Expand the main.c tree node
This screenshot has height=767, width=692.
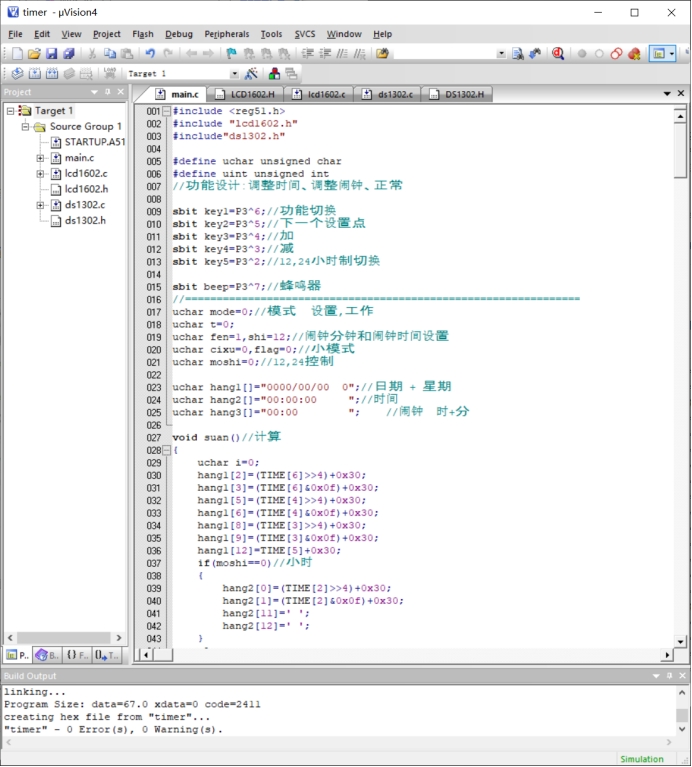pyautogui.click(x=41, y=158)
